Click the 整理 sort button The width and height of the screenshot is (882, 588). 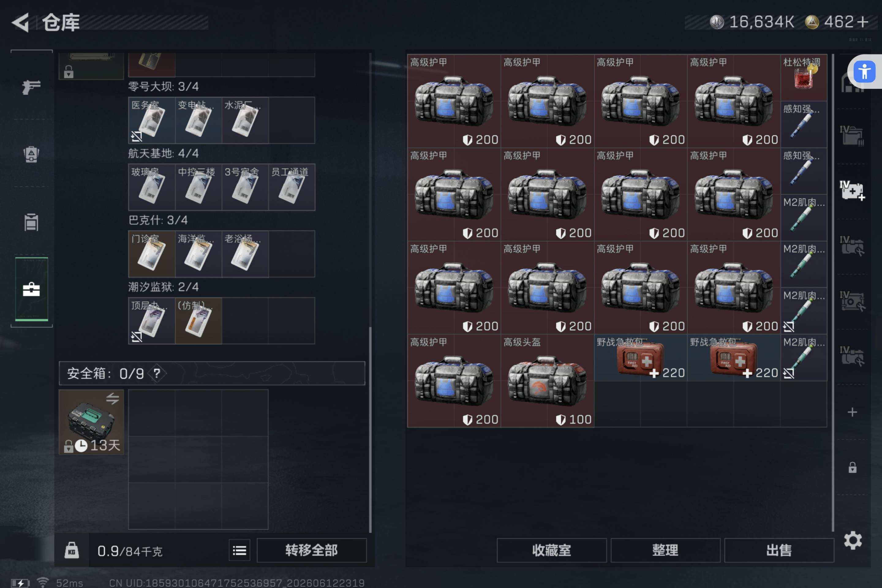click(665, 550)
